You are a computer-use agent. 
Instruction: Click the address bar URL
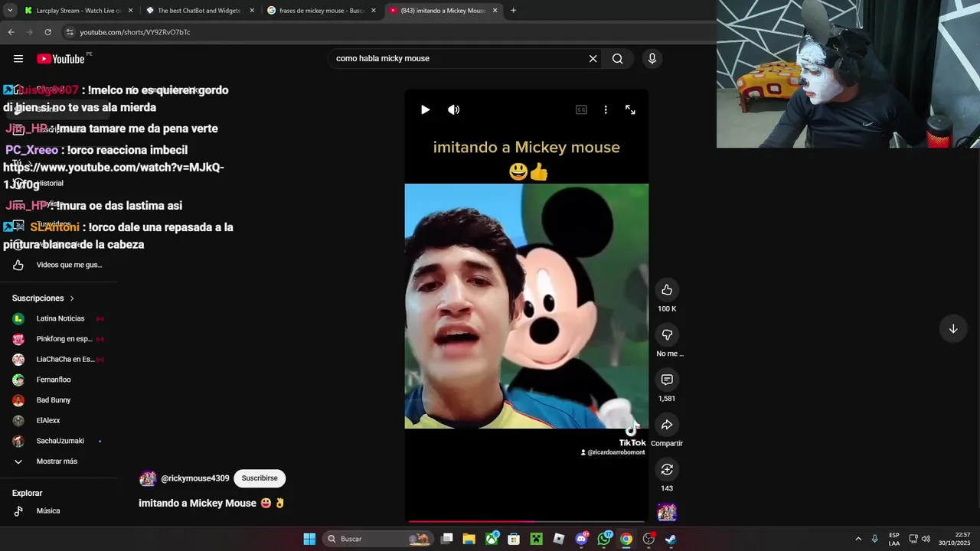click(135, 32)
